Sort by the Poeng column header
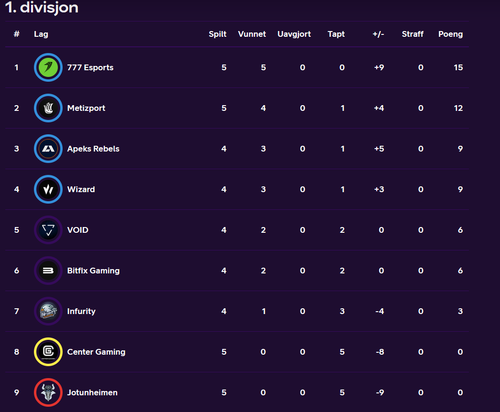500x412 pixels. pos(450,34)
